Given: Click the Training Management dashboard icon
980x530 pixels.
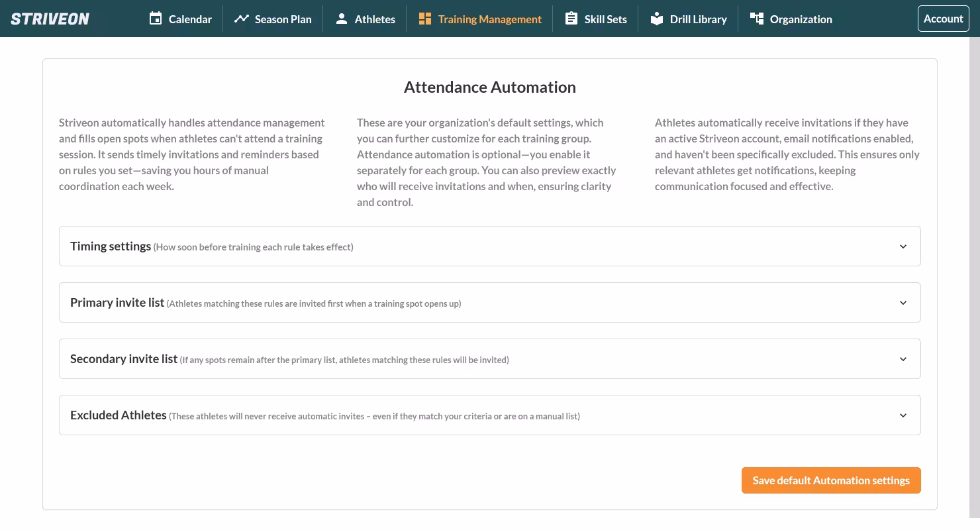Looking at the screenshot, I should [425, 19].
